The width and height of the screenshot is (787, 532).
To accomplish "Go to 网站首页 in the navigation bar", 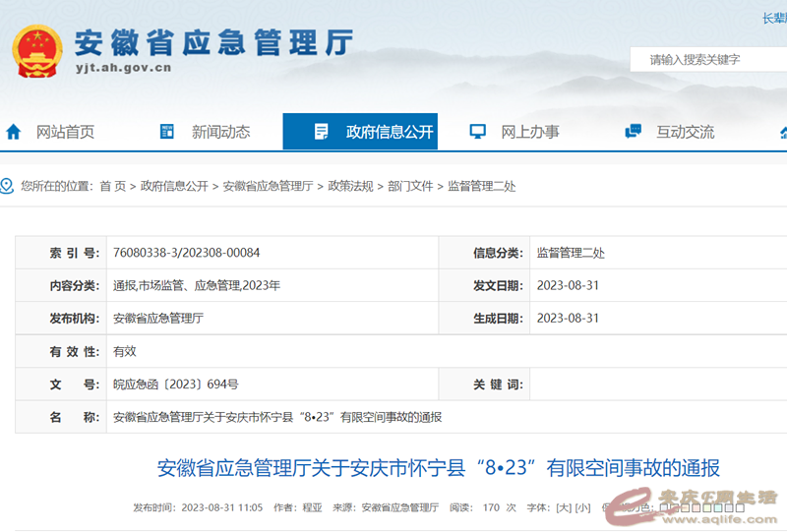I will tap(65, 132).
